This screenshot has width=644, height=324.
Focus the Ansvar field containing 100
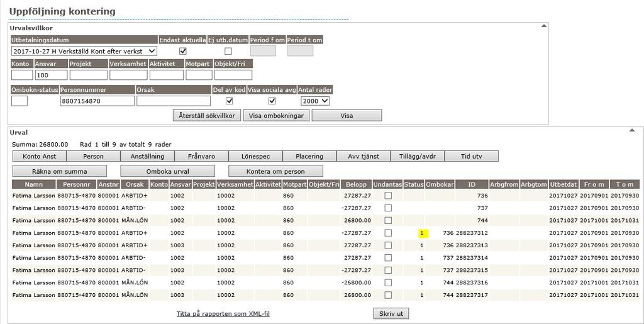pyautogui.click(x=52, y=75)
